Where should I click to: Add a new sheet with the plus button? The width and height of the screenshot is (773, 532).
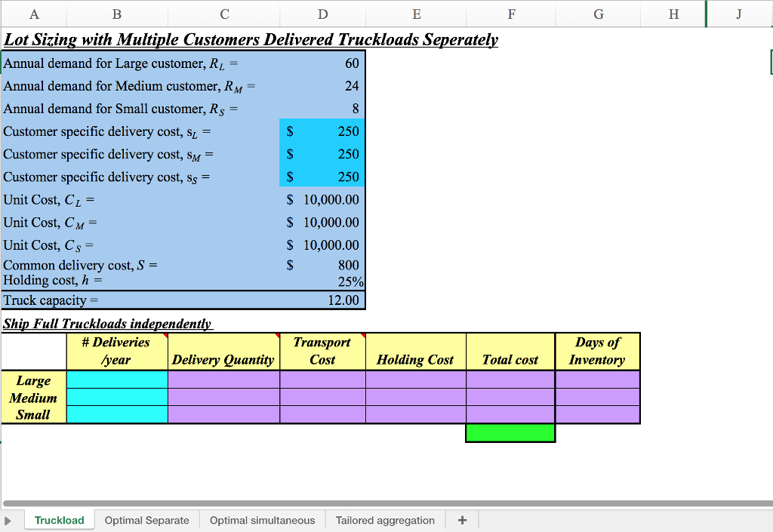point(462,520)
